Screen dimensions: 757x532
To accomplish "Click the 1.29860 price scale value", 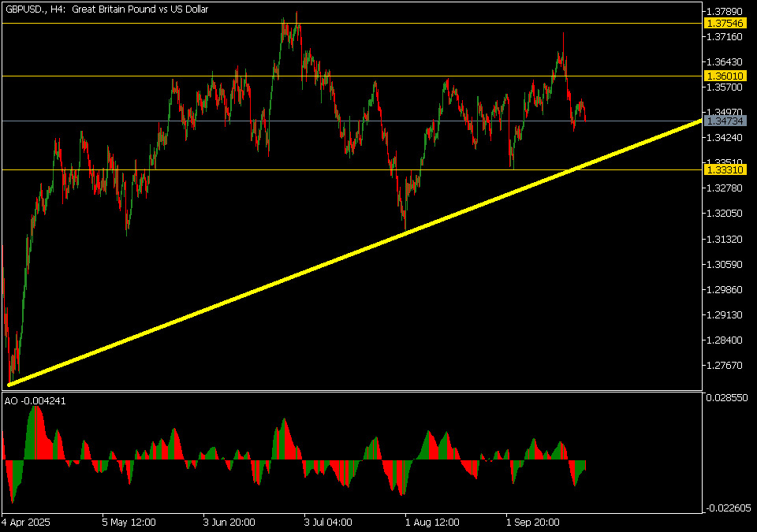I will point(724,290).
